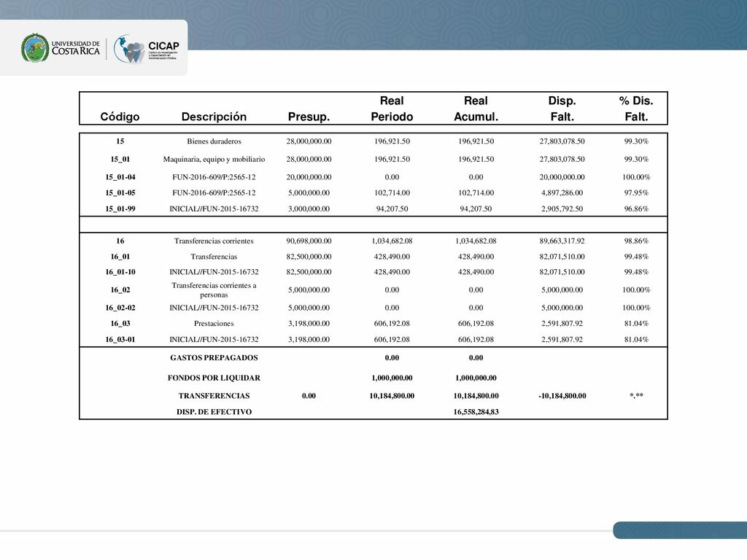Viewport: 747px width, 560px height.
Task: Click the 98.86% percentage cell
Action: (636, 241)
